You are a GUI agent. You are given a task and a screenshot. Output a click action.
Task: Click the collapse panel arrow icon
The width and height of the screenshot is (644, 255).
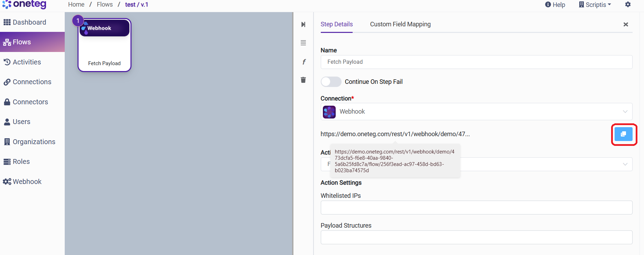[x=303, y=25]
